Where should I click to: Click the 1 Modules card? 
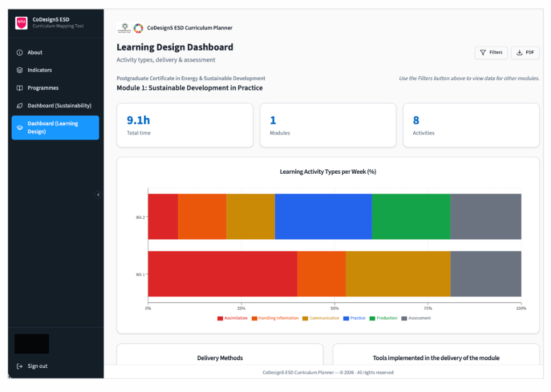click(x=328, y=125)
